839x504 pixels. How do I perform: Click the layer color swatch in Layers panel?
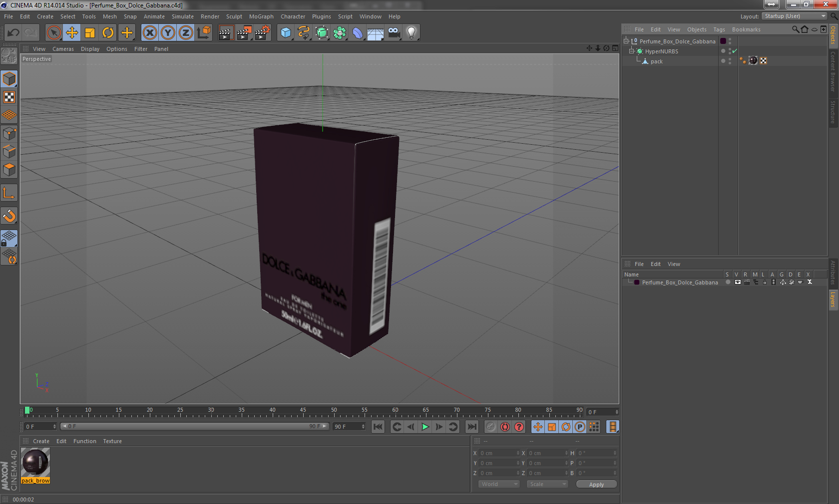637,282
